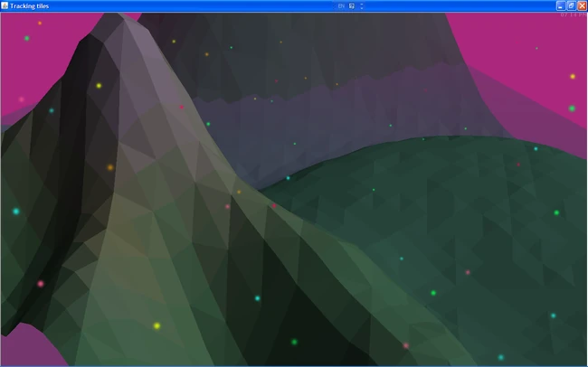Select the large green particle in right pink sky
Screen dimensions: 588x367
coord(572,108)
